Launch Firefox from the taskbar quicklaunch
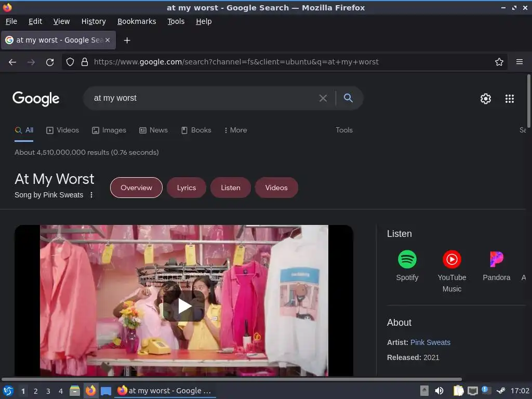 pyautogui.click(x=90, y=391)
